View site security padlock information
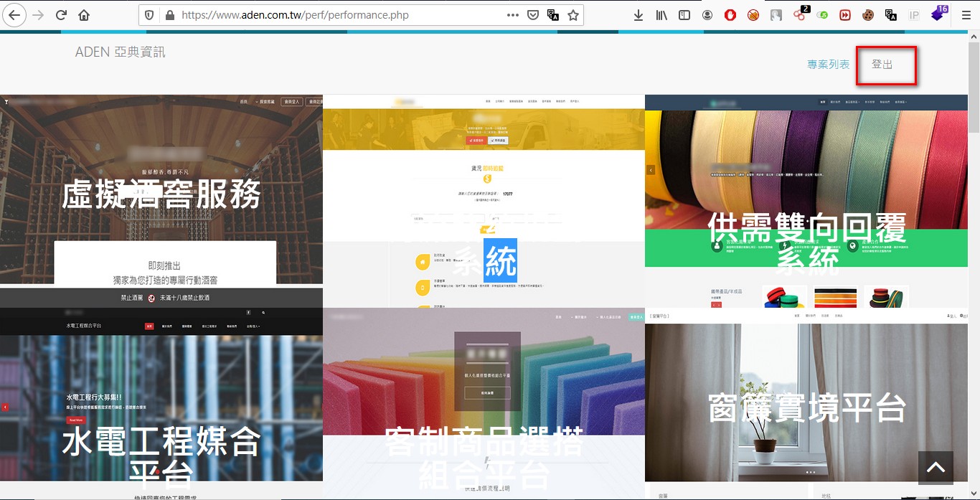This screenshot has height=500, width=980. (169, 15)
